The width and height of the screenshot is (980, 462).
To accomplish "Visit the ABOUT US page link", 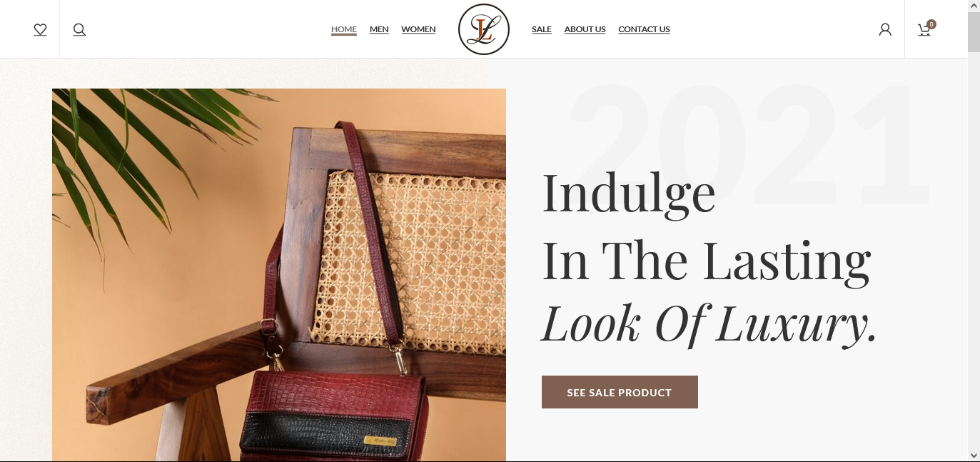I will [x=585, y=29].
